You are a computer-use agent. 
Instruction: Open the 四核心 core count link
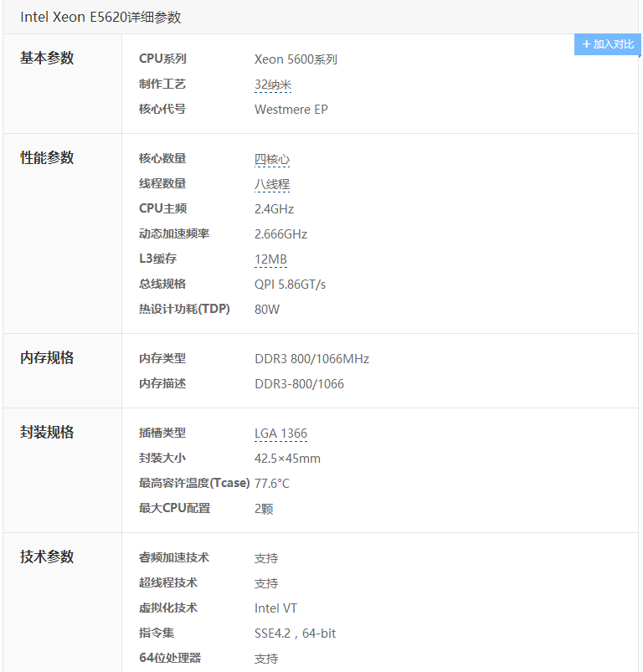(x=272, y=159)
